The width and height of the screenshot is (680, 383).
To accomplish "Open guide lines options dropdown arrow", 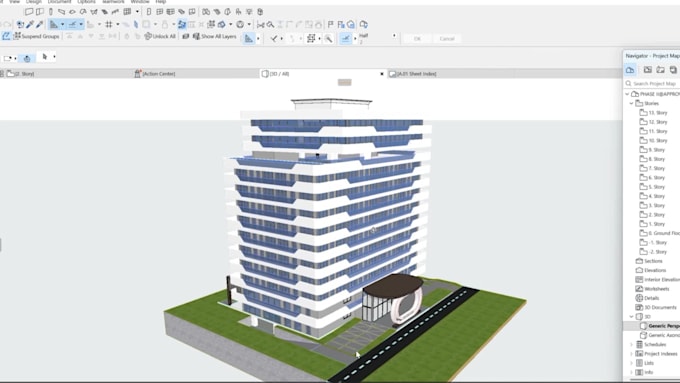I will click(62, 25).
